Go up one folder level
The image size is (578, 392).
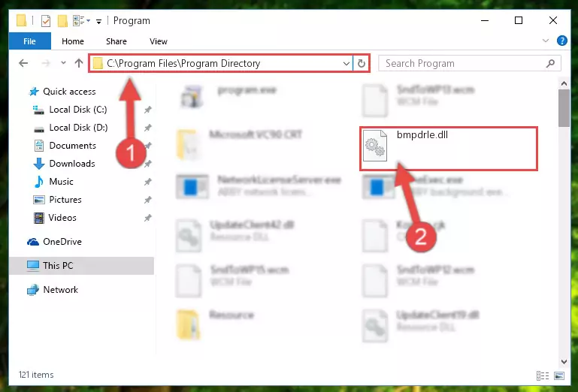[x=78, y=63]
